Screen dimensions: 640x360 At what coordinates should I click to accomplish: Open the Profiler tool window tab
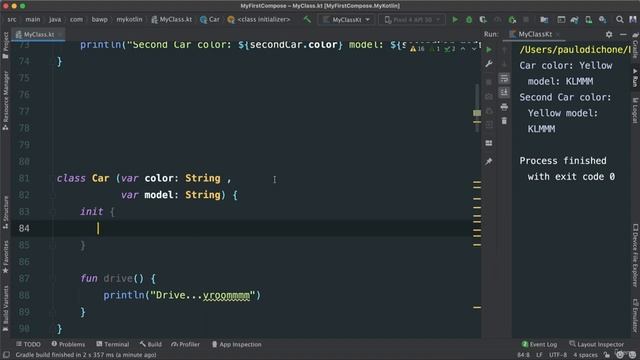(x=186, y=344)
